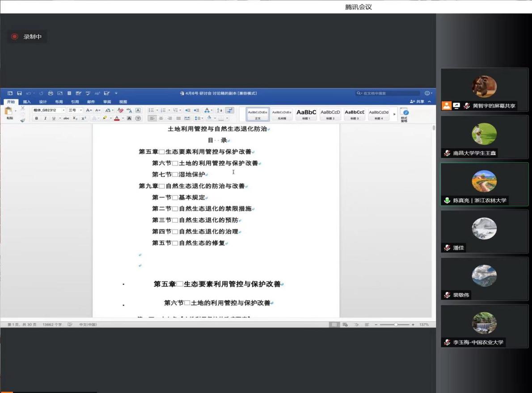Apply center paragraph alignment
The height and width of the screenshot is (393, 532).
pos(161,118)
